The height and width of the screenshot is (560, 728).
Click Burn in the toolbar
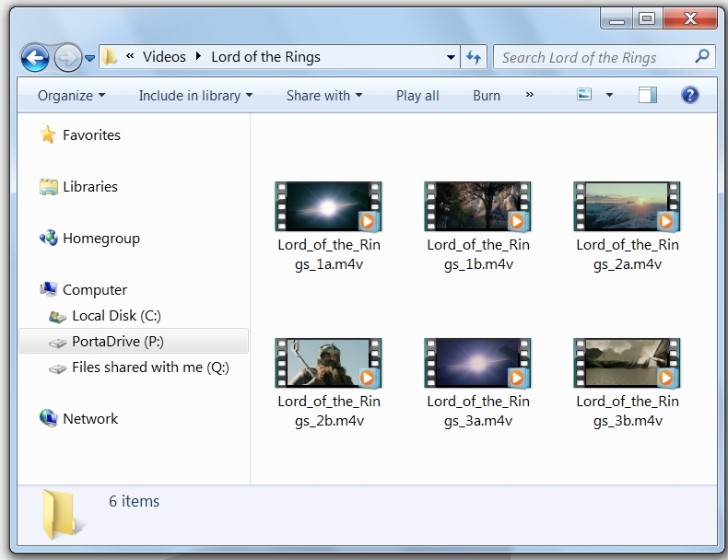click(487, 96)
